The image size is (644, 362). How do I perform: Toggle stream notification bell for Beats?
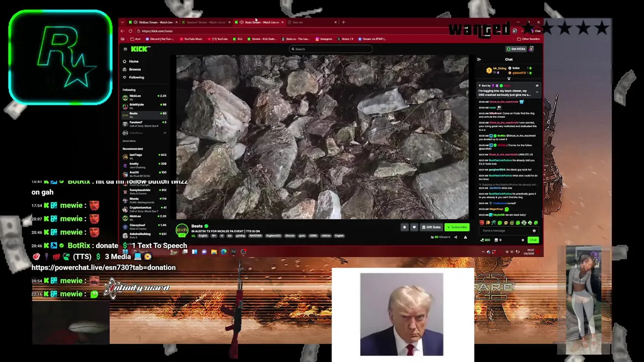click(x=404, y=227)
